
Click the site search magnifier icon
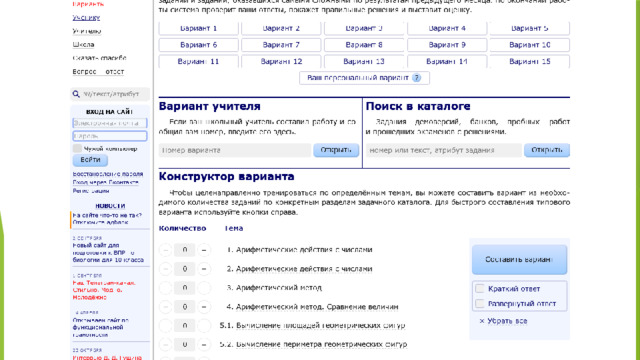point(76,94)
